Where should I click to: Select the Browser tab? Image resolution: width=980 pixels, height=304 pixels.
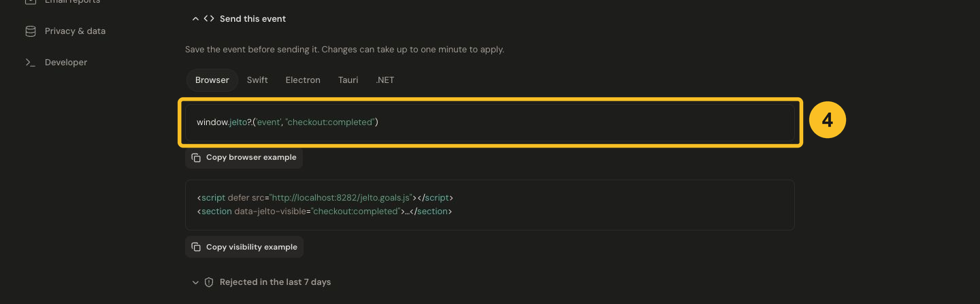[x=212, y=80]
